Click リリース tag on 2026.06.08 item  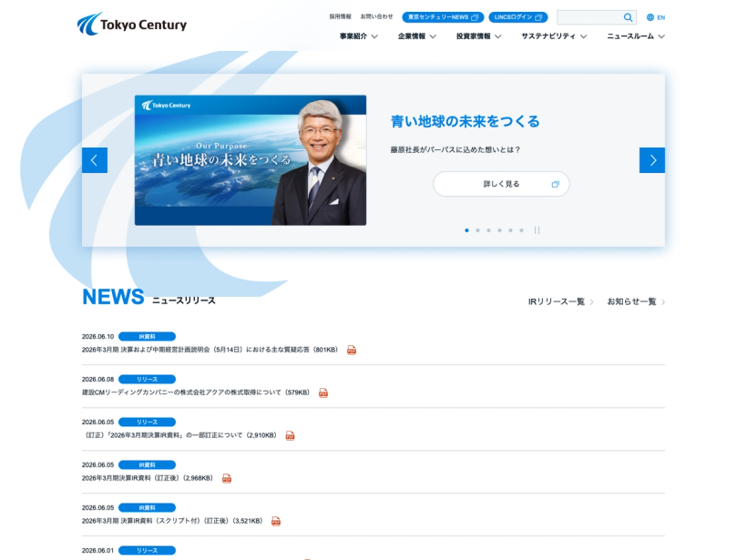(x=147, y=380)
